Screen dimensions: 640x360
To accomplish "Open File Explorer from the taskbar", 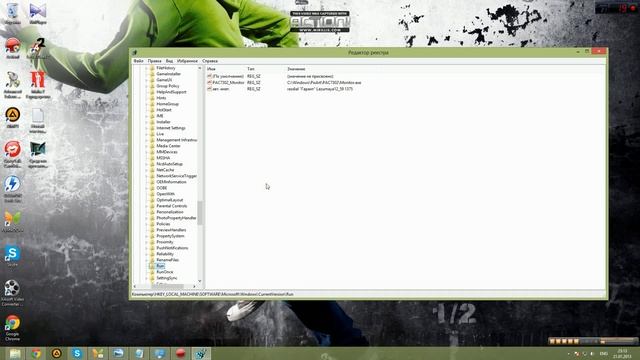I will click(x=15, y=353).
